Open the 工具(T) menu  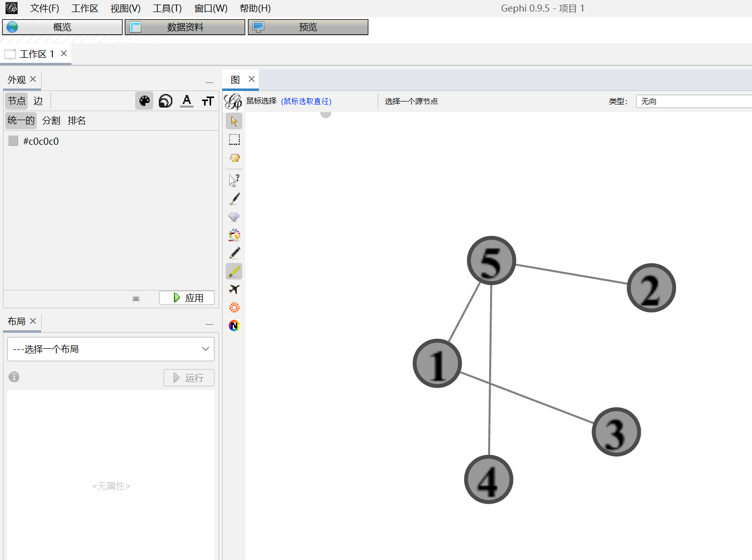[x=167, y=9]
